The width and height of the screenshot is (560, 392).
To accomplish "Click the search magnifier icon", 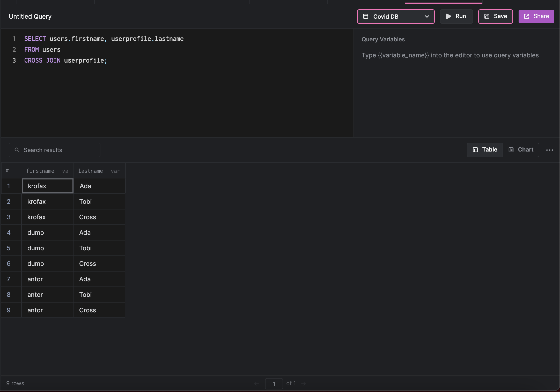I will pyautogui.click(x=17, y=150).
